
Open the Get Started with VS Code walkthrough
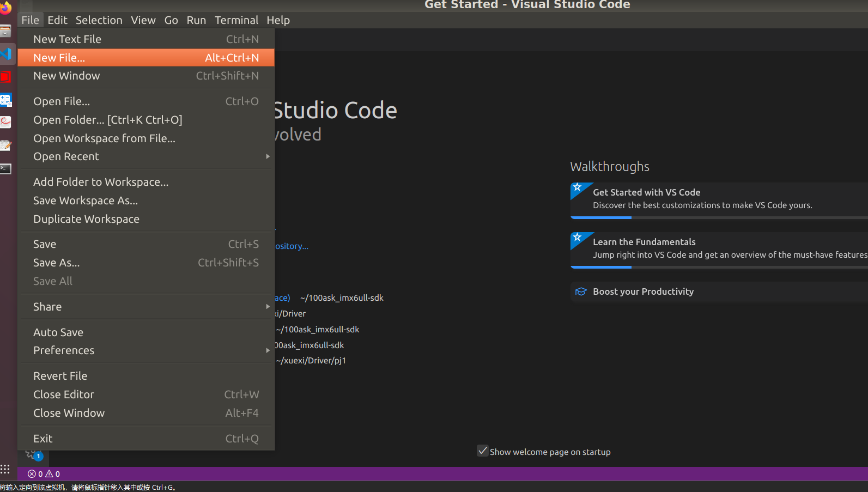click(719, 201)
